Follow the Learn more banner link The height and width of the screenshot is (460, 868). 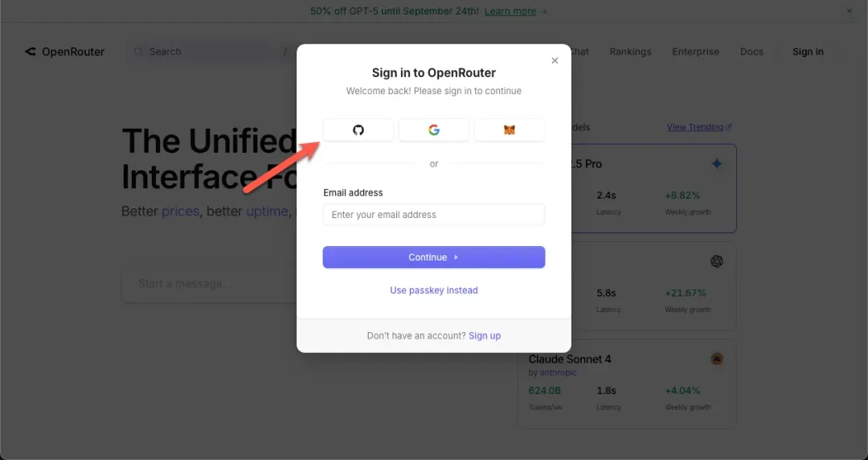(515, 11)
